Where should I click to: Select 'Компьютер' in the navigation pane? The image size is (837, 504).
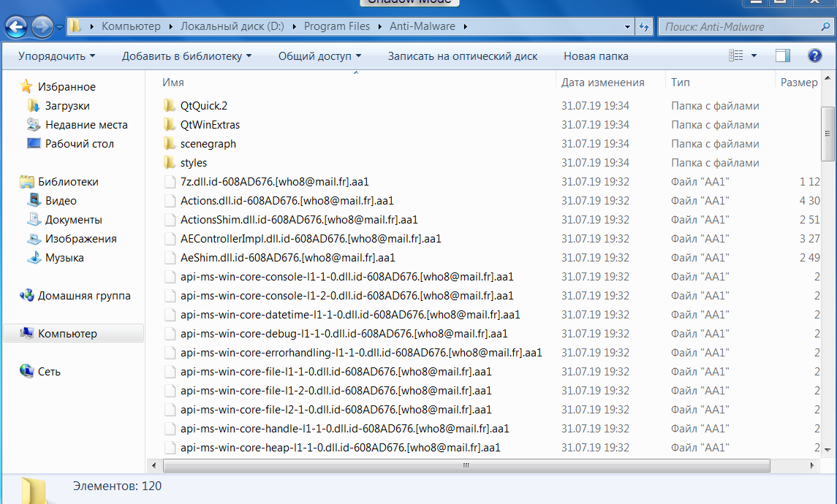tap(67, 333)
